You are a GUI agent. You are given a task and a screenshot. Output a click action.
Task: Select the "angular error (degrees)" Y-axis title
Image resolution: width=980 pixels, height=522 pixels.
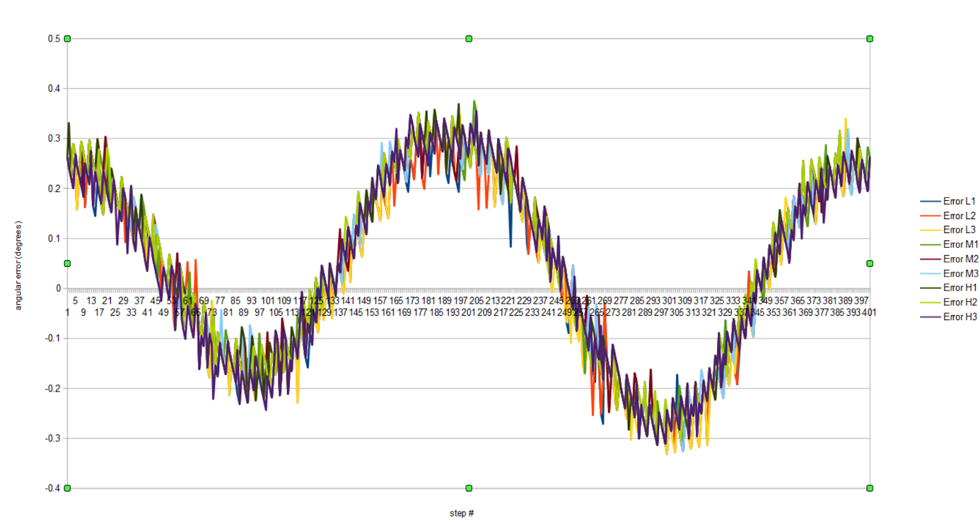[18, 265]
